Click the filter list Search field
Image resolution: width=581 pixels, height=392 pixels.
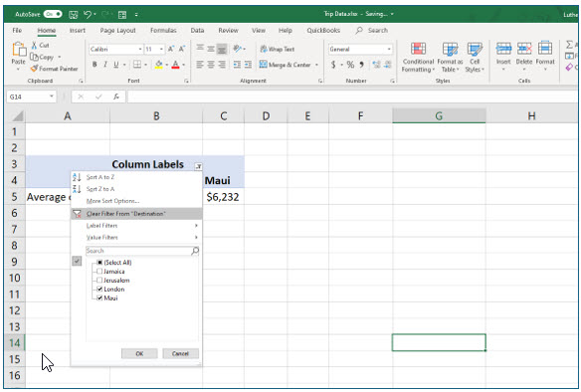pos(142,251)
